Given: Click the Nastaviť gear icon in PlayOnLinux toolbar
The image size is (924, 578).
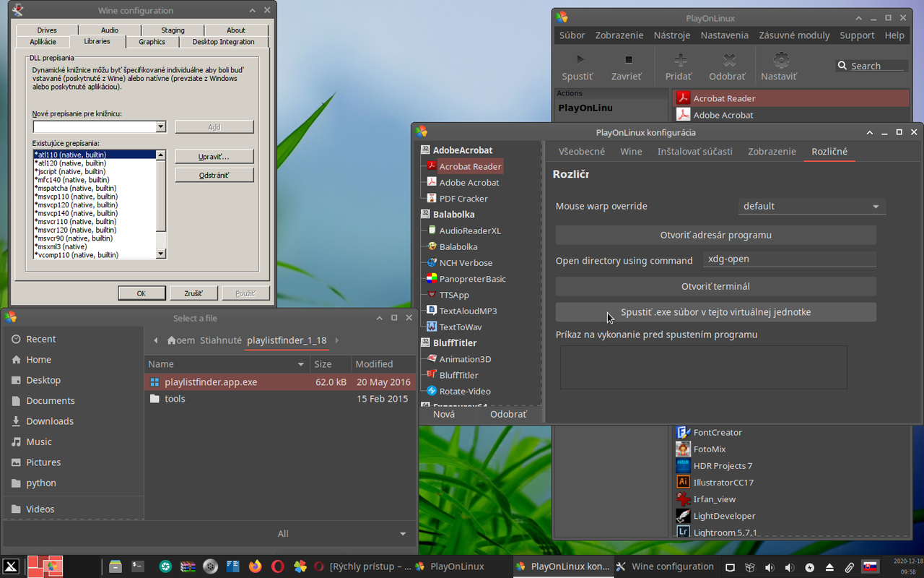Looking at the screenshot, I should [x=781, y=59].
